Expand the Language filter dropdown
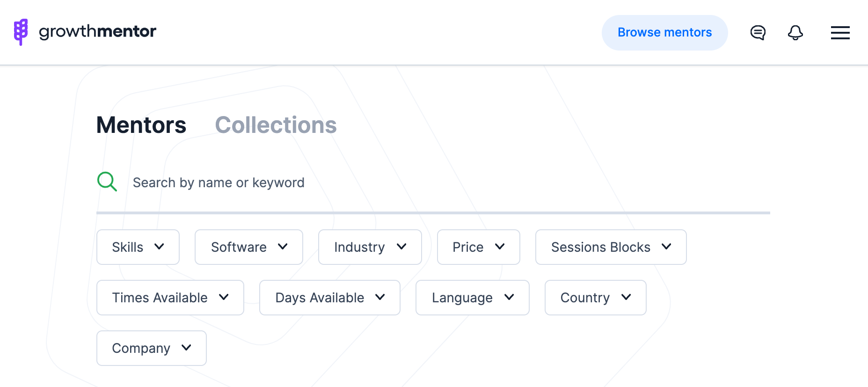 click(x=473, y=298)
